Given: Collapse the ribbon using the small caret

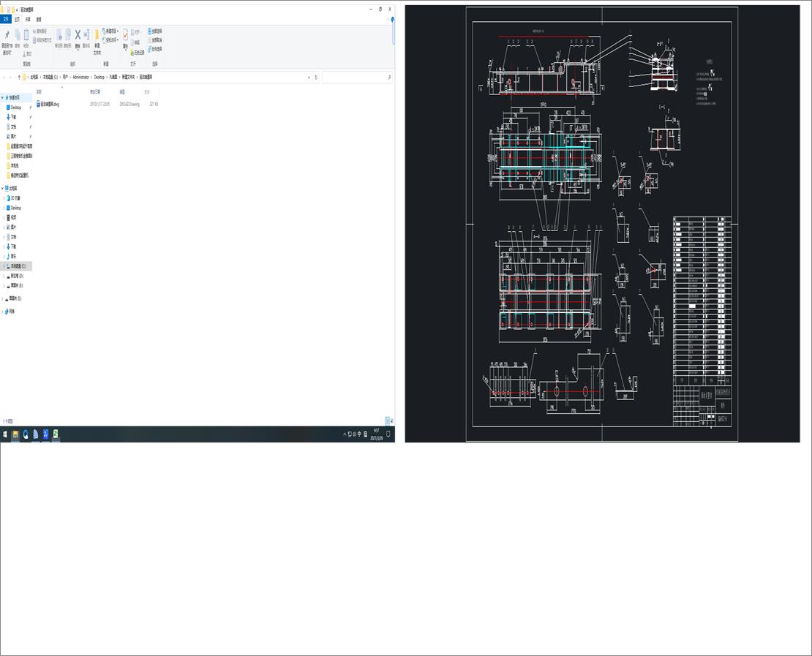Looking at the screenshot, I should (389, 19).
